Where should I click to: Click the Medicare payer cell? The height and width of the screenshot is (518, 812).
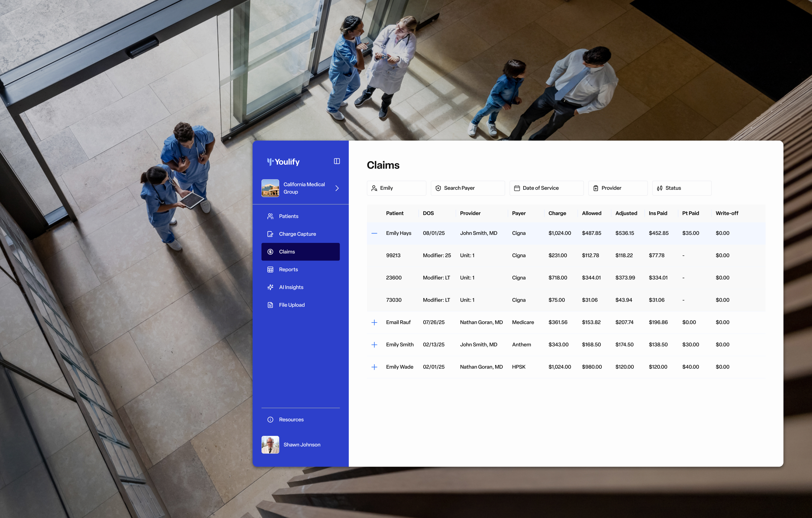523,323
